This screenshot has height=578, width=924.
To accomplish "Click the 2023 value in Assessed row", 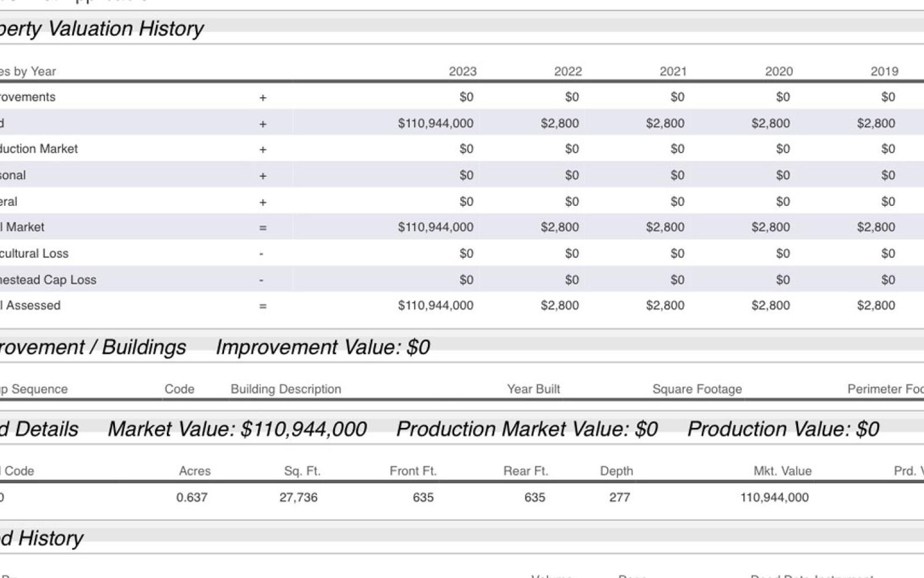I will [435, 305].
